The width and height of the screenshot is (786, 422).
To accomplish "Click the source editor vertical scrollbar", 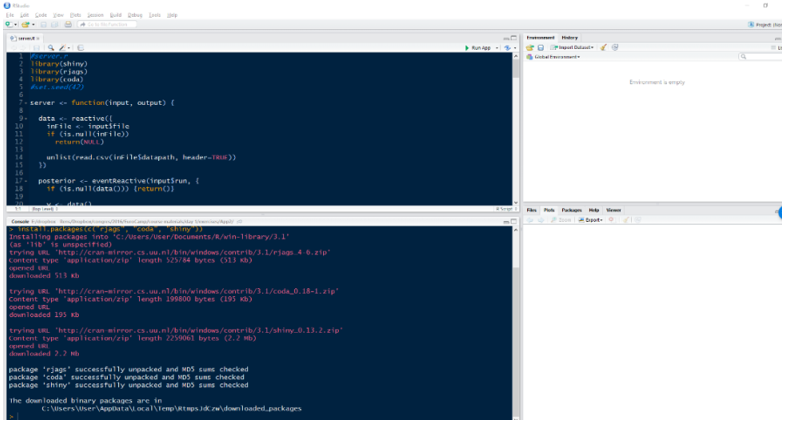I will 516,128.
